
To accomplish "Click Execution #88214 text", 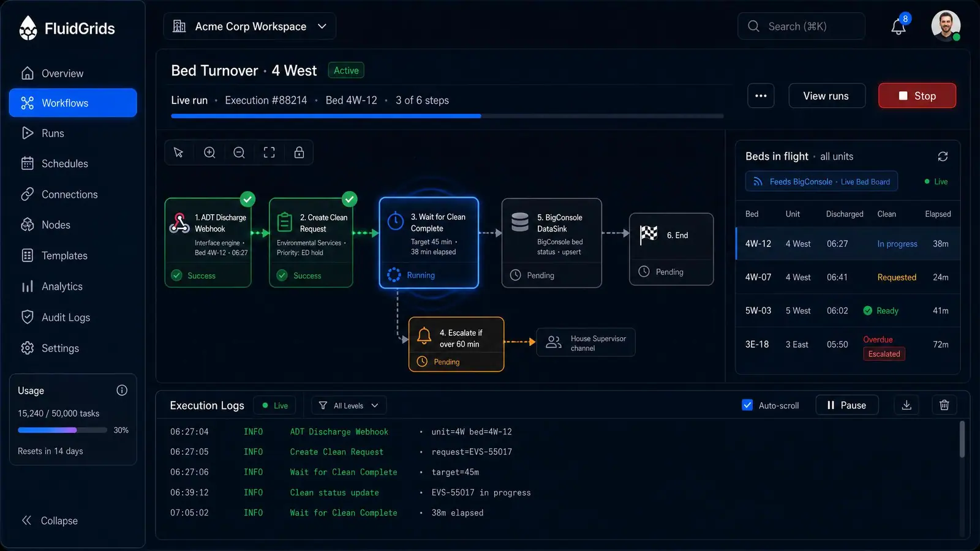I will pos(266,100).
